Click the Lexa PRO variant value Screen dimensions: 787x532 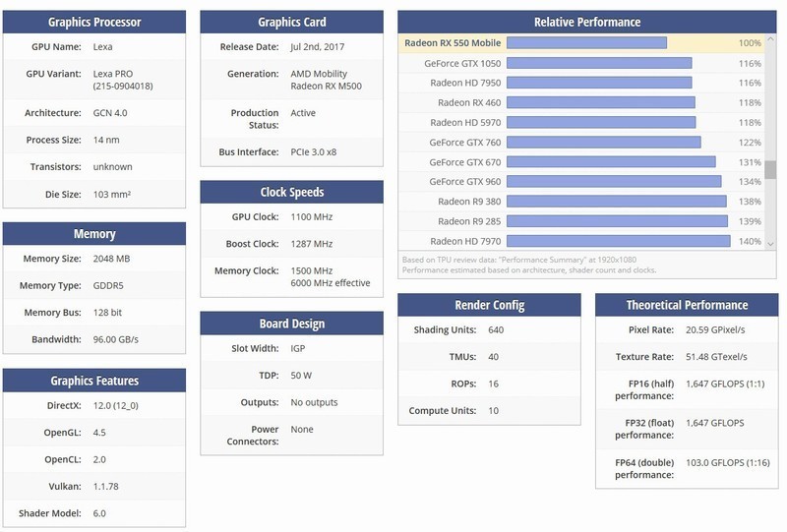[122, 80]
